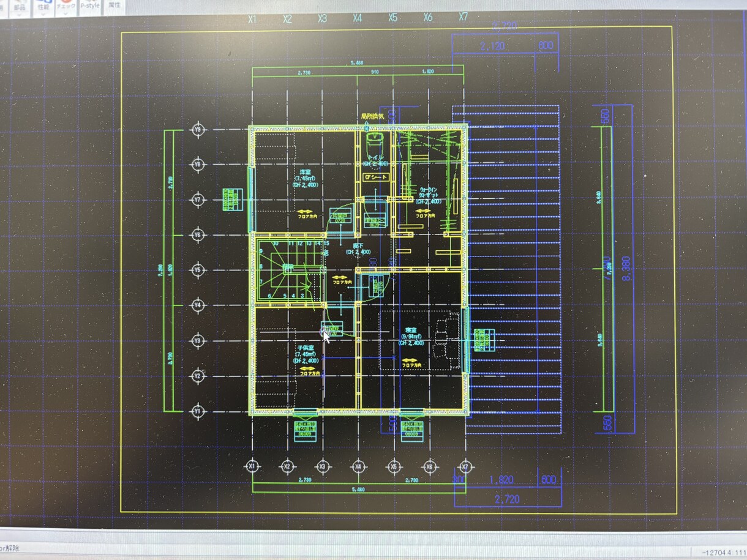Click the Y5 grid bubble
Viewport: 747px width, 560px height.
(197, 270)
